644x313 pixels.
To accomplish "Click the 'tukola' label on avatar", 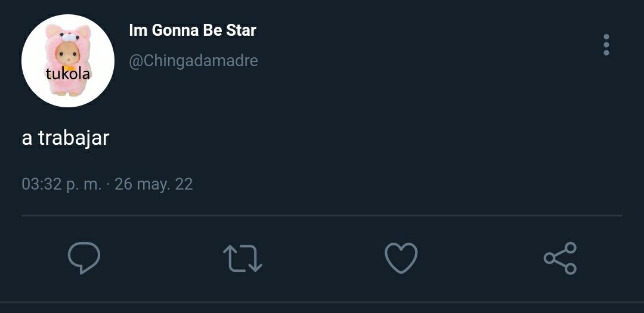I will 68,74.
